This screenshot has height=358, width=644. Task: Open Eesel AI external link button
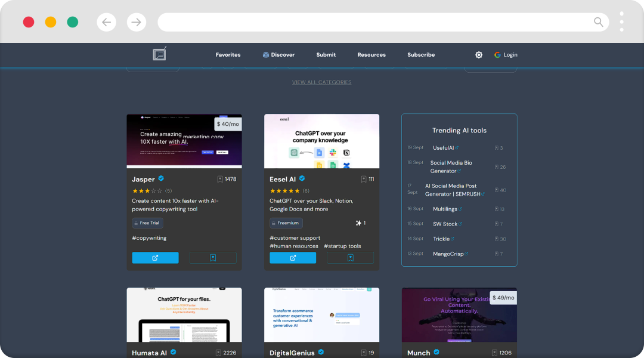[293, 258]
